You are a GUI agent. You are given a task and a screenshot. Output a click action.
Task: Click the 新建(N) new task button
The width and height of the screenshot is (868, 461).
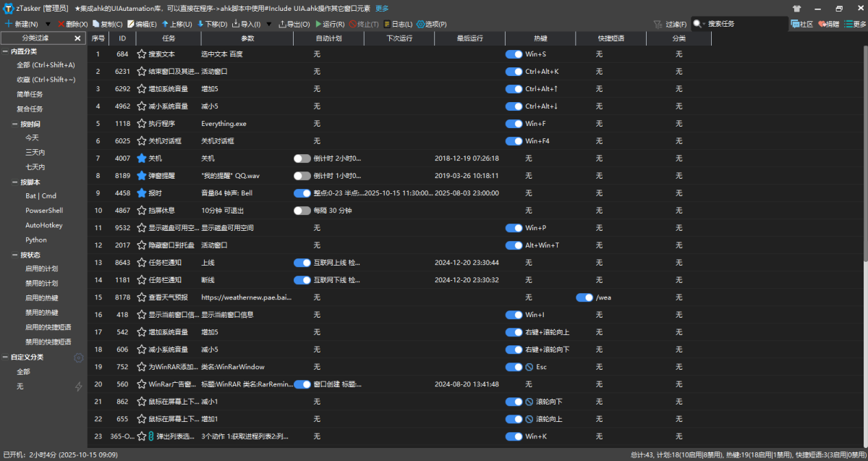tap(20, 24)
